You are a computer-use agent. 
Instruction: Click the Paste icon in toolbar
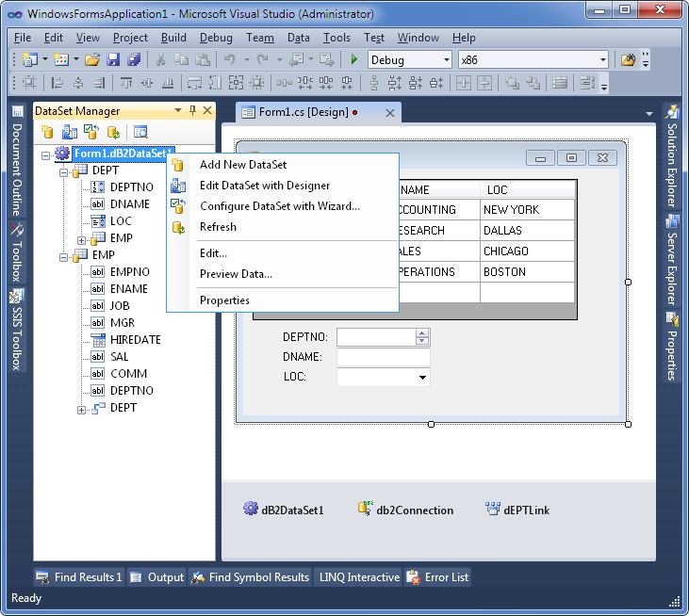[x=202, y=59]
